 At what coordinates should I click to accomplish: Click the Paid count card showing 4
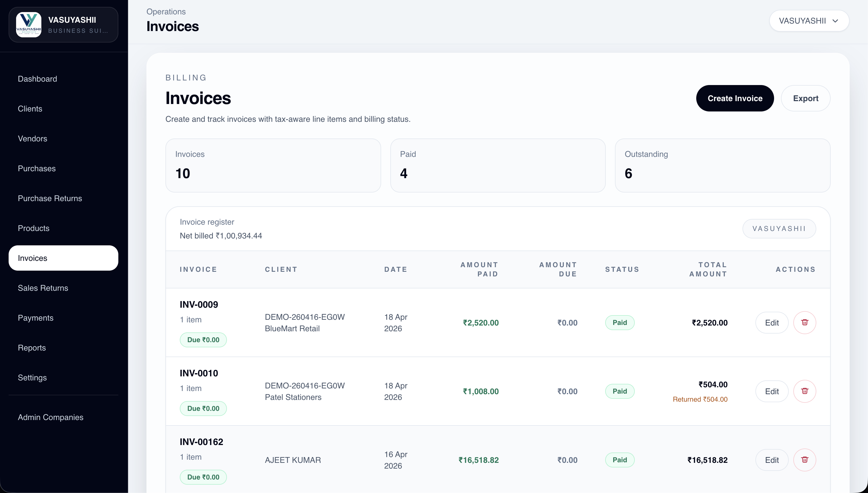point(498,165)
